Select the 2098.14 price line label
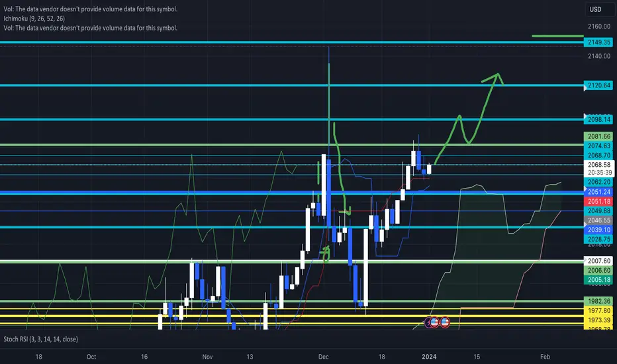Image resolution: width=617 pixels, height=364 pixels. [598, 119]
